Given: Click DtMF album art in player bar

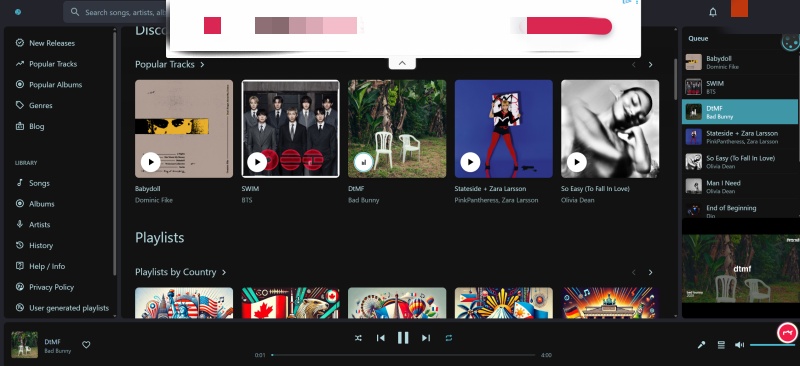Looking at the screenshot, I should click(x=24, y=345).
